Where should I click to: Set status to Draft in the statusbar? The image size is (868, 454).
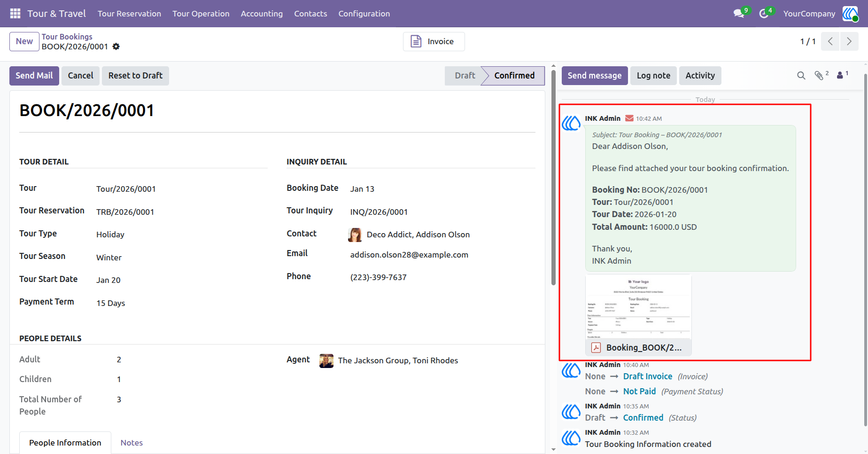tap(465, 76)
